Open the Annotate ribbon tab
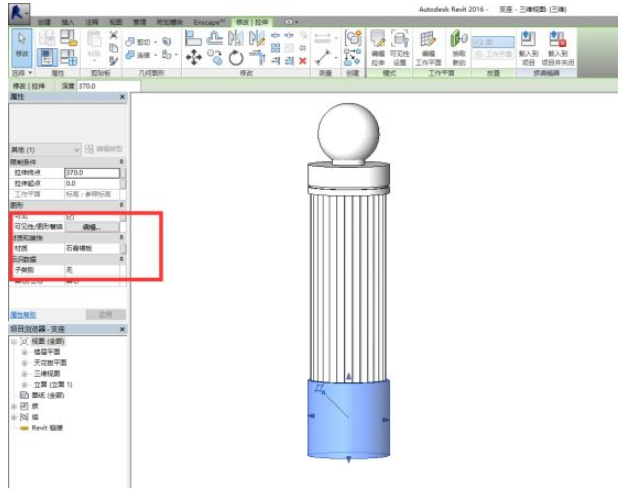The width and height of the screenshot is (625, 490). tap(92, 22)
